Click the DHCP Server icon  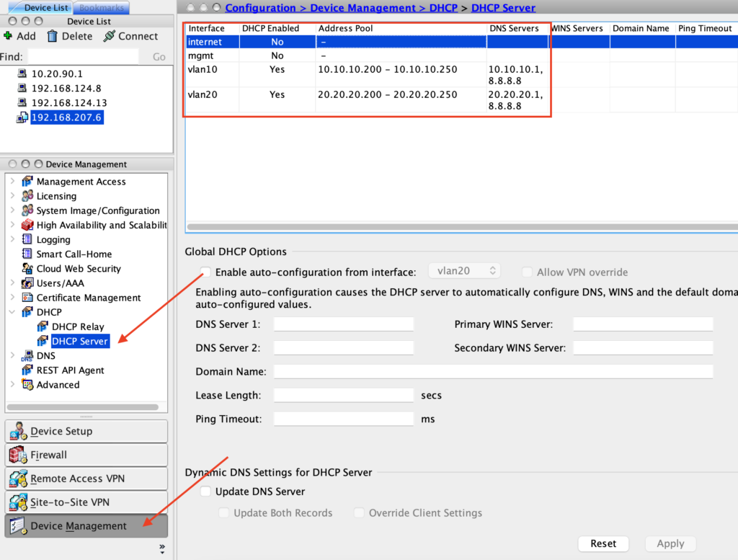43,341
